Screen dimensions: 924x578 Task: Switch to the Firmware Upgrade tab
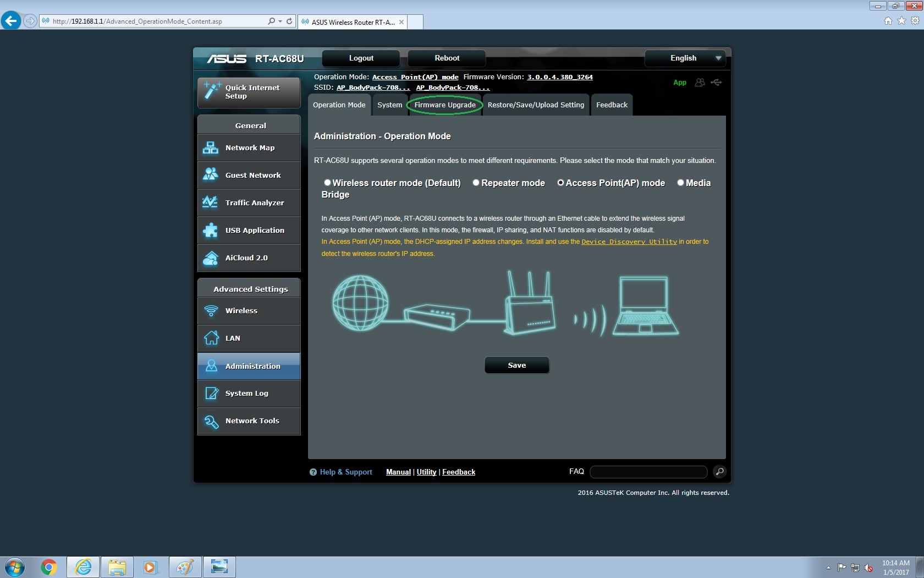(444, 105)
